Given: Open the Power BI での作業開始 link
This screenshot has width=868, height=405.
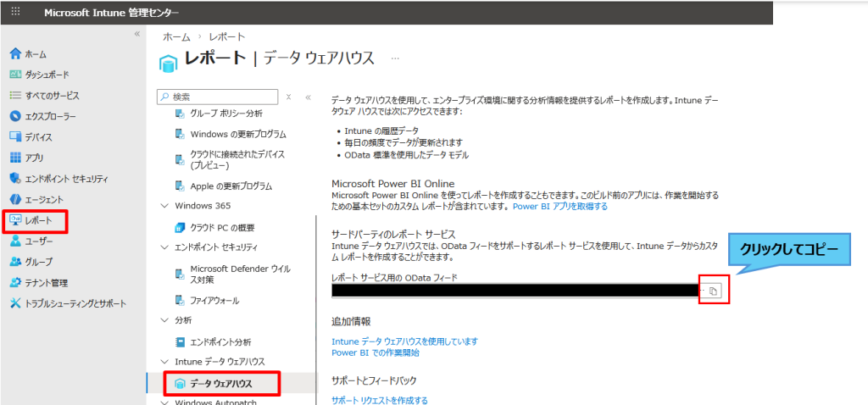Looking at the screenshot, I should coord(375,352).
